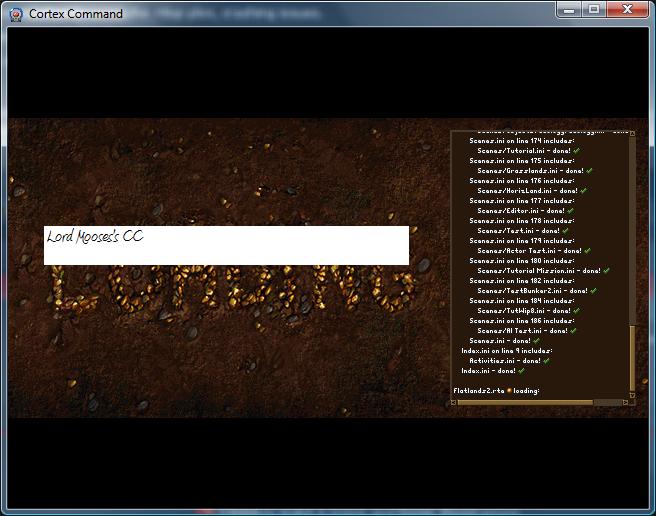Maximize the Cortex Command window

tap(594, 10)
